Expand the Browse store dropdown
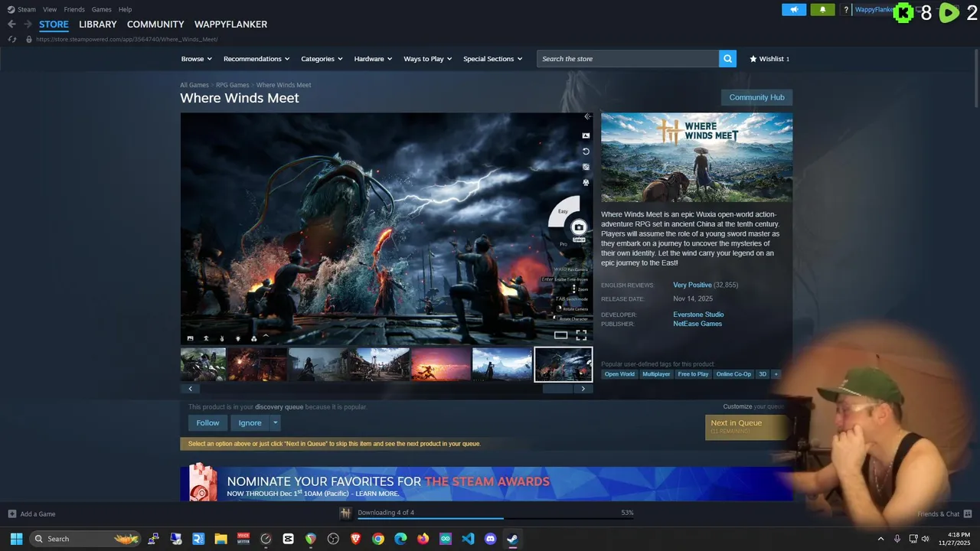 point(197,59)
